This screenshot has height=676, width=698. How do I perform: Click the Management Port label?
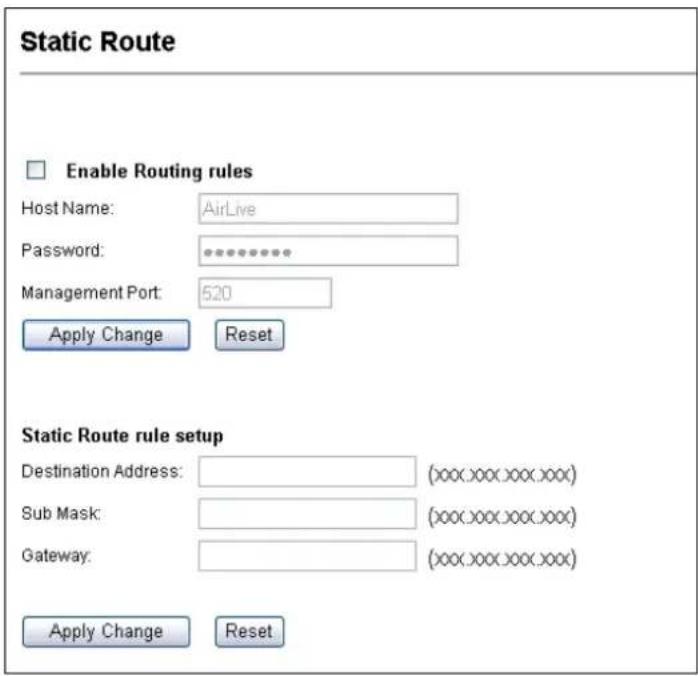click(91, 293)
